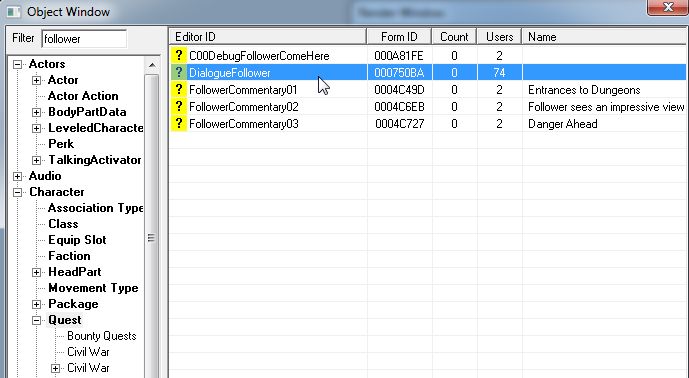The width and height of the screenshot is (689, 378).
Task: Expand the Audio category
Action: point(17,176)
